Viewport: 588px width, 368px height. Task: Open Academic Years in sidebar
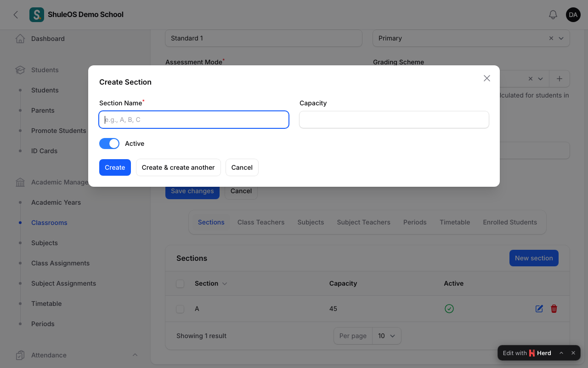click(56, 202)
